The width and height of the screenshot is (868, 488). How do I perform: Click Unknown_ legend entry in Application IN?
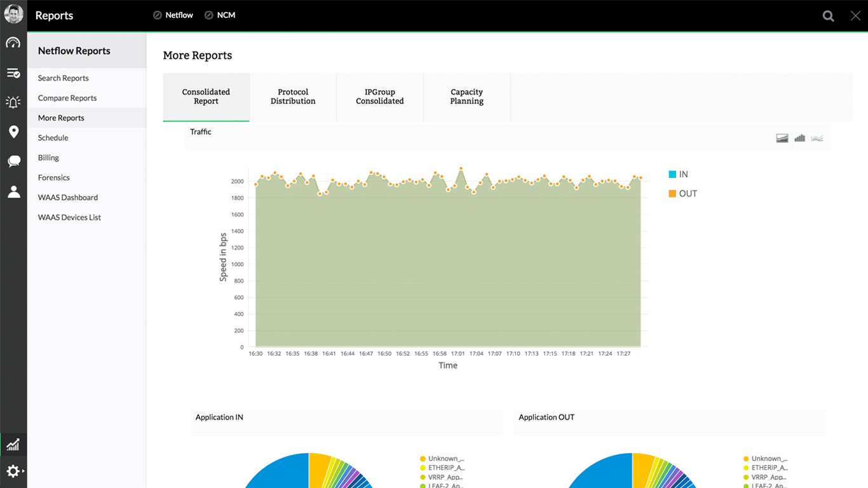[x=442, y=459]
